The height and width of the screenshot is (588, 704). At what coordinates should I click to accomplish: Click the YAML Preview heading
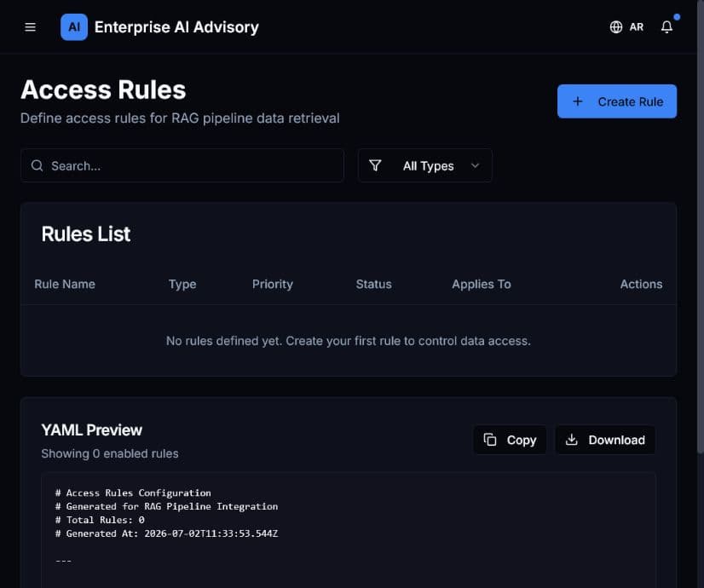pyautogui.click(x=91, y=430)
